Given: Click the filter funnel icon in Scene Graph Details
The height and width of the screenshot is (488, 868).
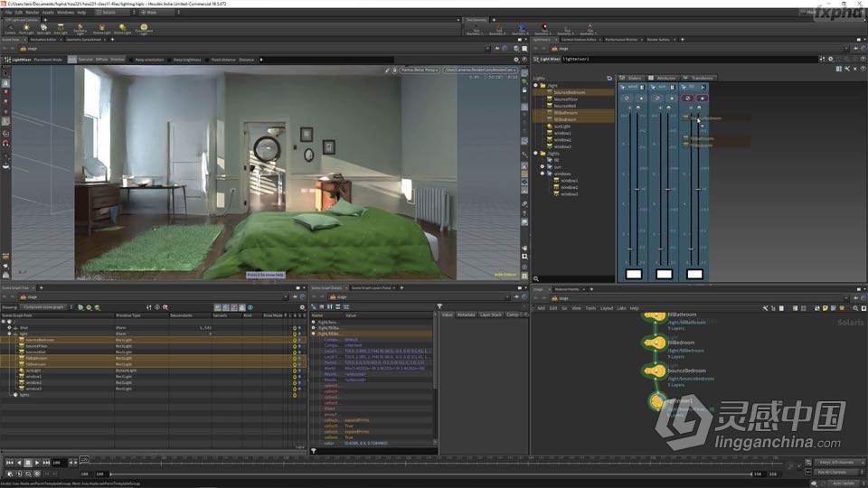Looking at the screenshot, I should coord(439,306).
